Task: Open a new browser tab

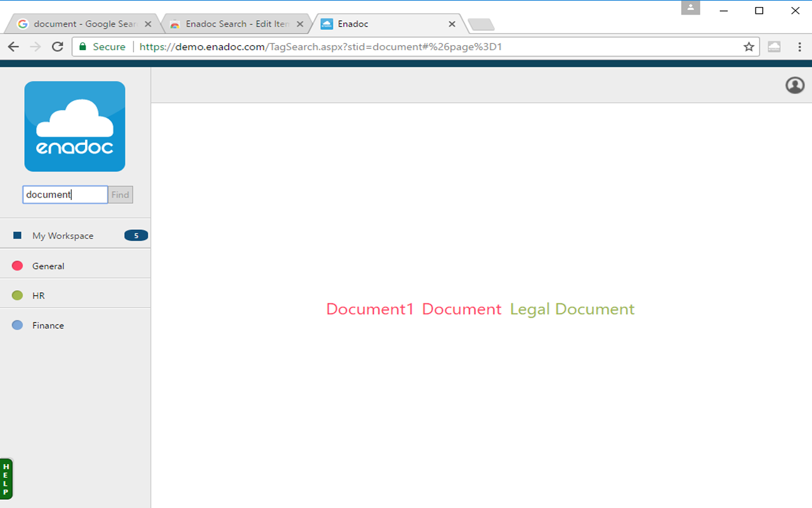Action: point(481,25)
